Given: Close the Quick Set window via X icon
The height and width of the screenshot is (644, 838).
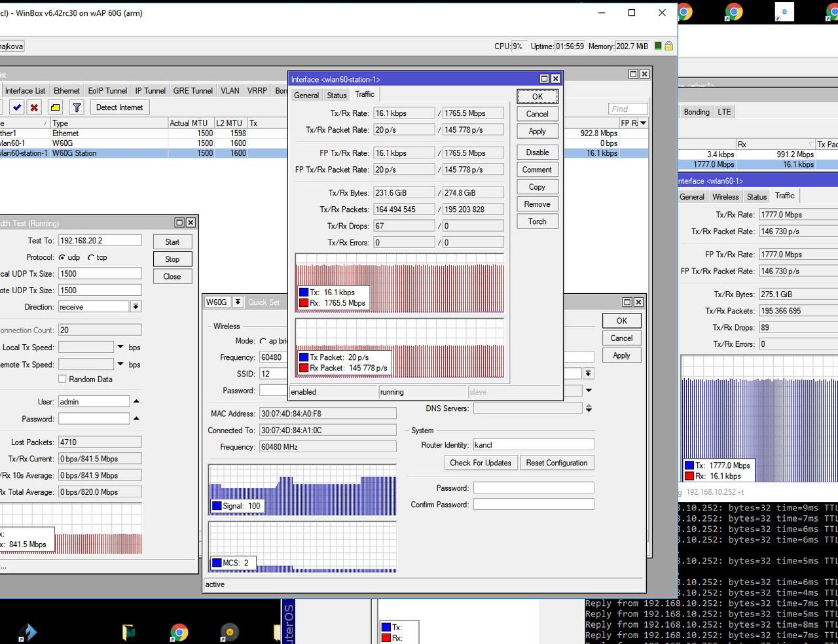Looking at the screenshot, I should click(x=638, y=302).
